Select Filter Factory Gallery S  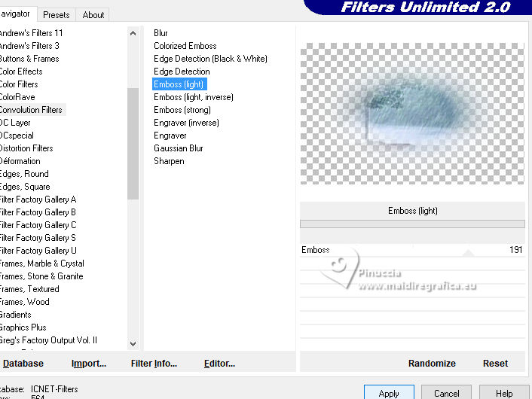tap(38, 238)
